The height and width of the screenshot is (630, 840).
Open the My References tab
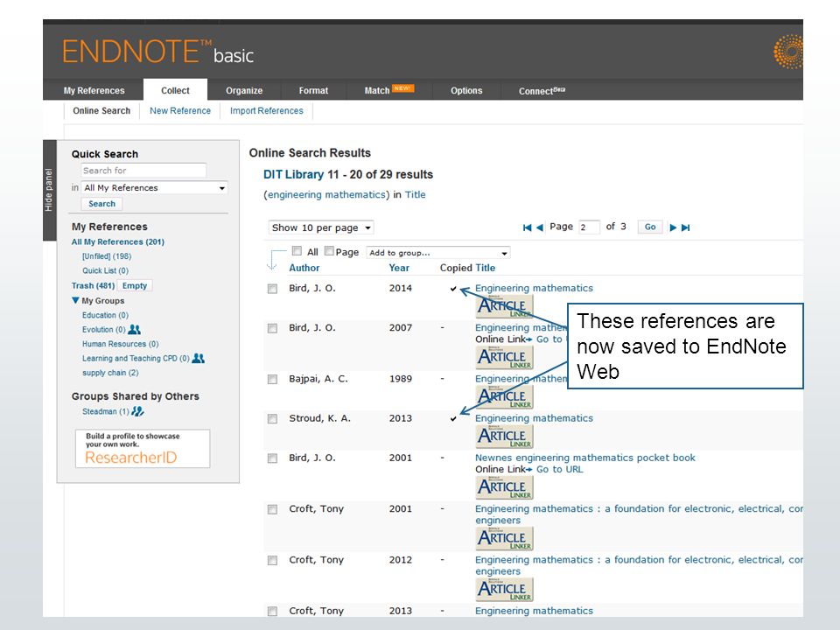click(x=94, y=90)
